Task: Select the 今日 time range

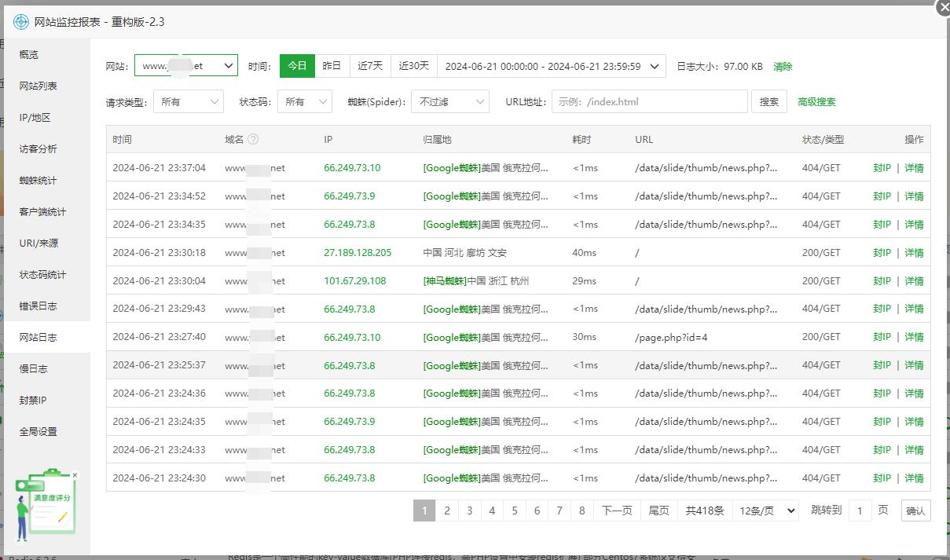Action: [x=297, y=66]
